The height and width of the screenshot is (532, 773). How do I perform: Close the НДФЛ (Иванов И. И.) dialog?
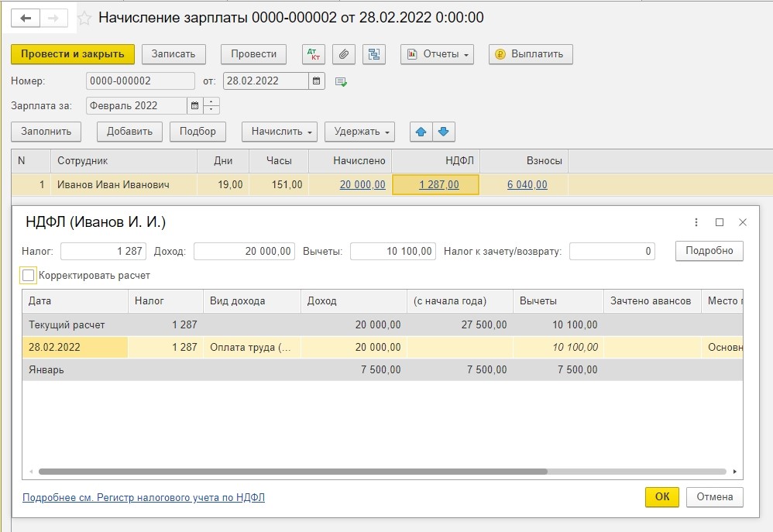coord(743,222)
